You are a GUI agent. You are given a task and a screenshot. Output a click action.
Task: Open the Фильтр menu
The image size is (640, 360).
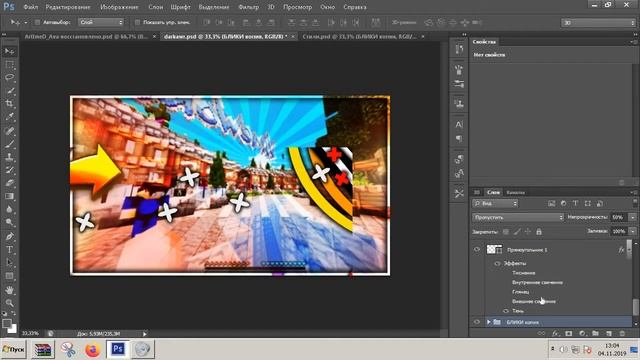pos(248,7)
